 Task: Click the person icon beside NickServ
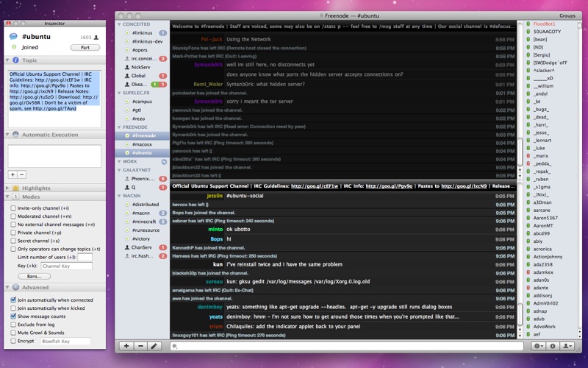point(127,67)
